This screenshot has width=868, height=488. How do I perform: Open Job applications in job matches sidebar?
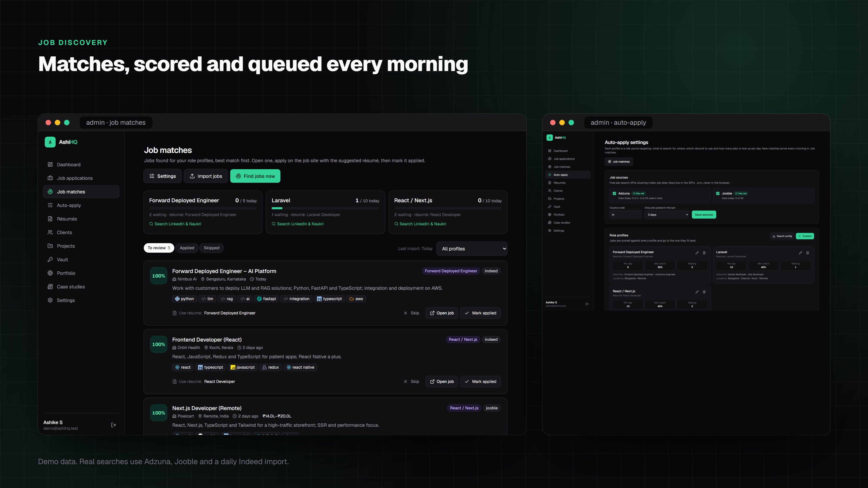81,178
